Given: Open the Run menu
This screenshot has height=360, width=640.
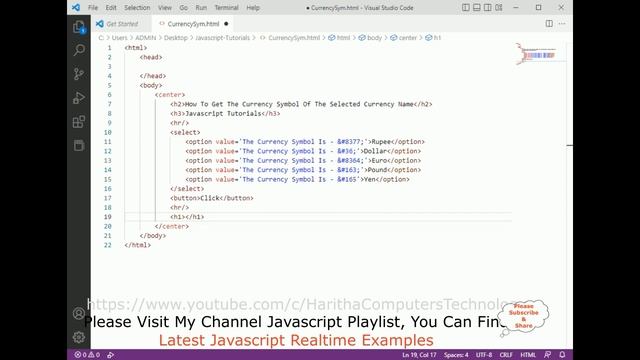Looking at the screenshot, I should pos(201,7).
